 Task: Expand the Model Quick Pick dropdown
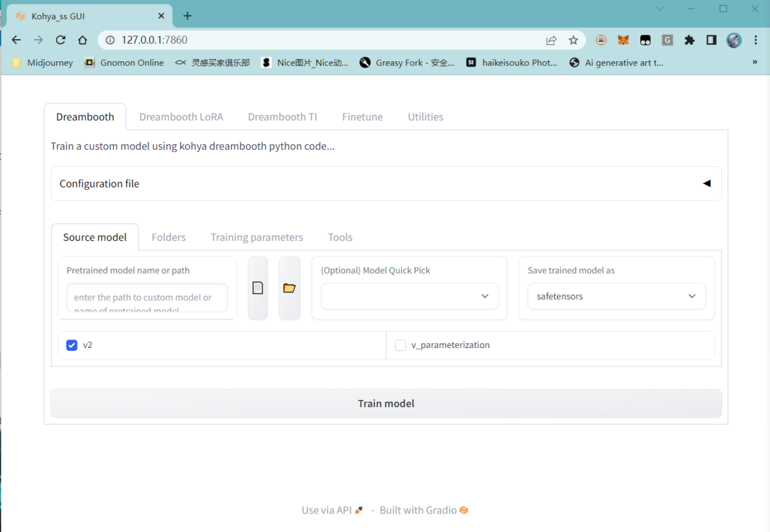tap(409, 296)
